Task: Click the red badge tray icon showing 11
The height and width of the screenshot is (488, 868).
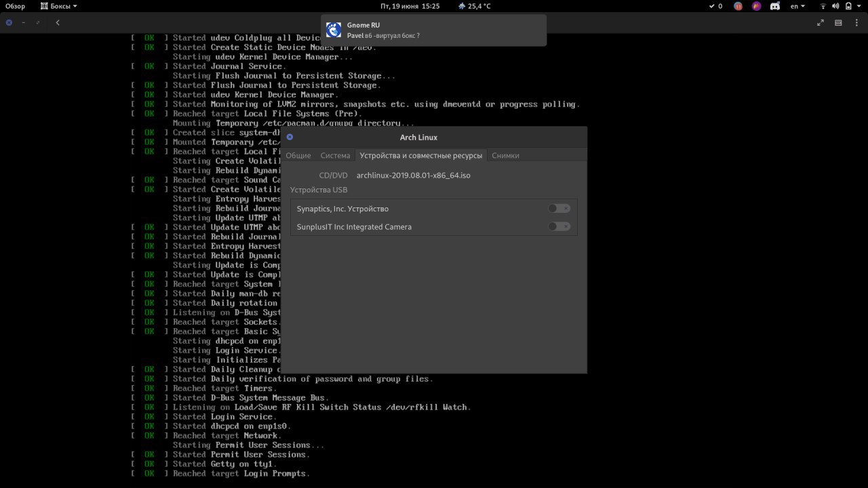Action: [738, 6]
